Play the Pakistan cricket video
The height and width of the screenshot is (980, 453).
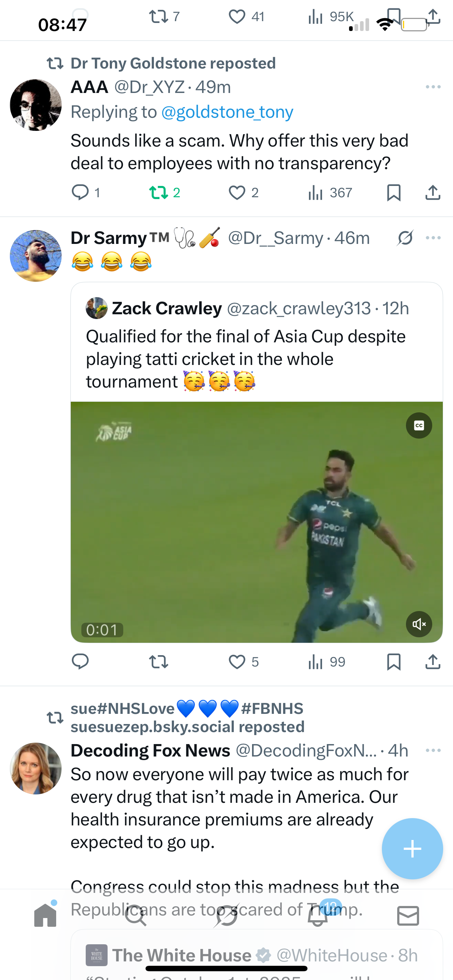(x=256, y=522)
